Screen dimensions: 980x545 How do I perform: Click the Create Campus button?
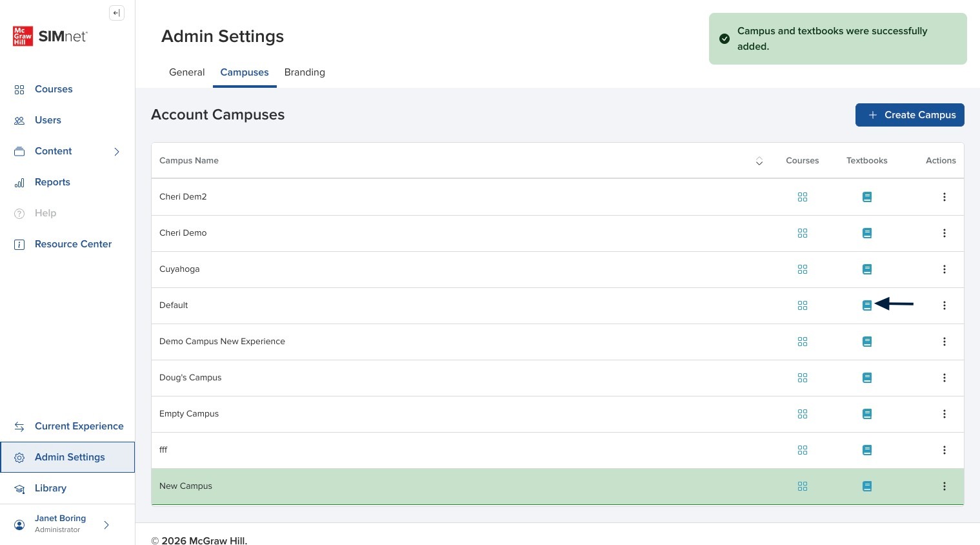click(x=910, y=115)
